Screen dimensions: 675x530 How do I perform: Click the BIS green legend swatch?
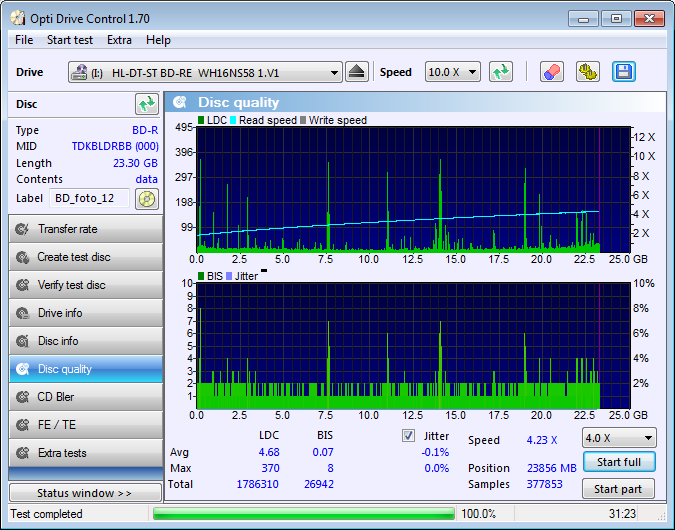pos(201,276)
